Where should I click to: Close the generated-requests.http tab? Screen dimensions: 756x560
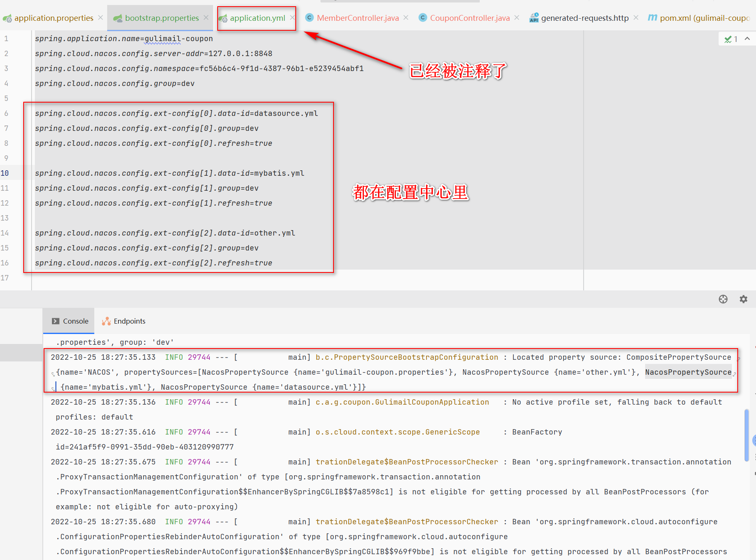point(636,17)
